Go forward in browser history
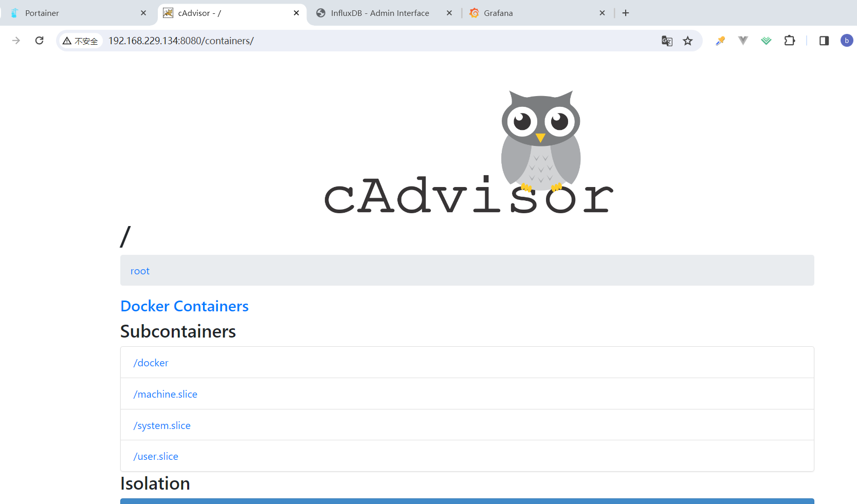 pos(16,41)
